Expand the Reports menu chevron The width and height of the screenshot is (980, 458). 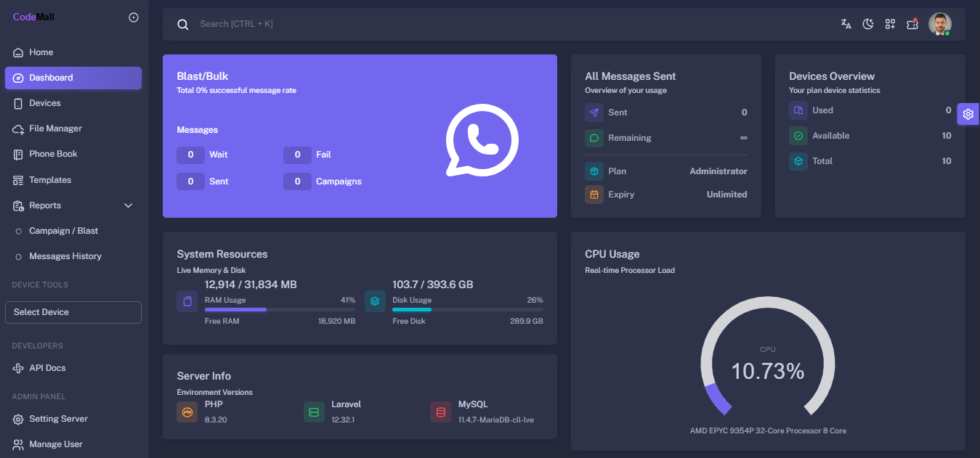pos(129,205)
